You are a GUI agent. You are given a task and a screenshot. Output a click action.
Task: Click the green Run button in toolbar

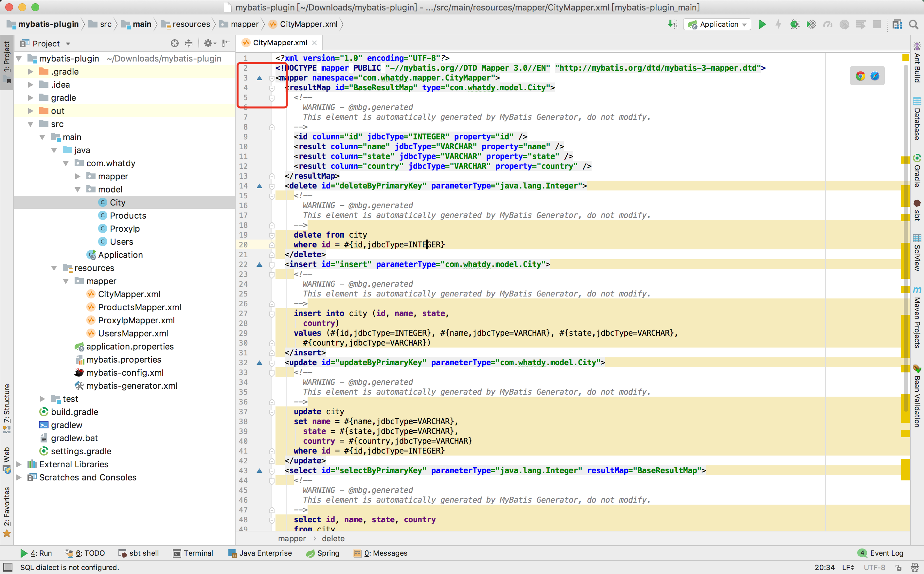coord(762,24)
